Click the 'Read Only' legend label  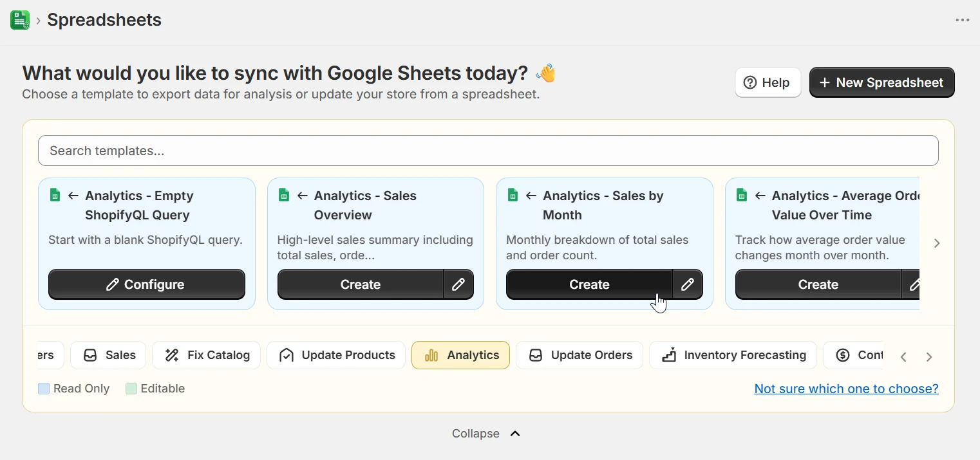click(x=82, y=389)
